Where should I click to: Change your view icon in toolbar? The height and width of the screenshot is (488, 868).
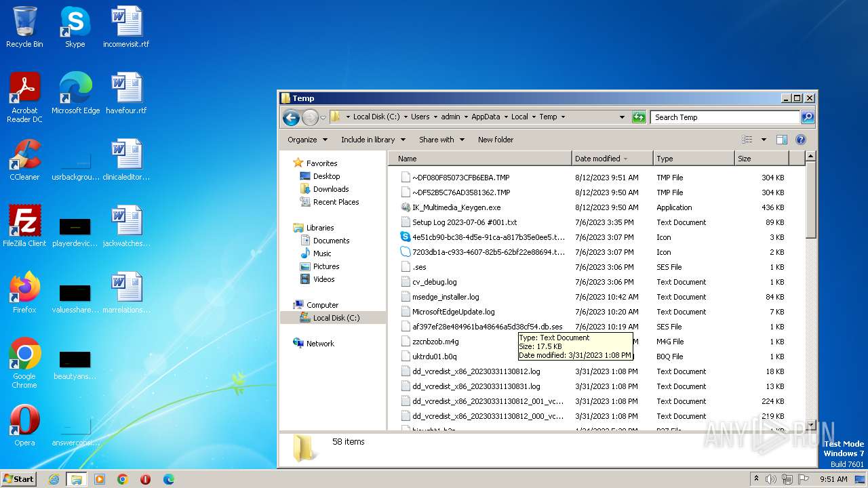click(747, 140)
